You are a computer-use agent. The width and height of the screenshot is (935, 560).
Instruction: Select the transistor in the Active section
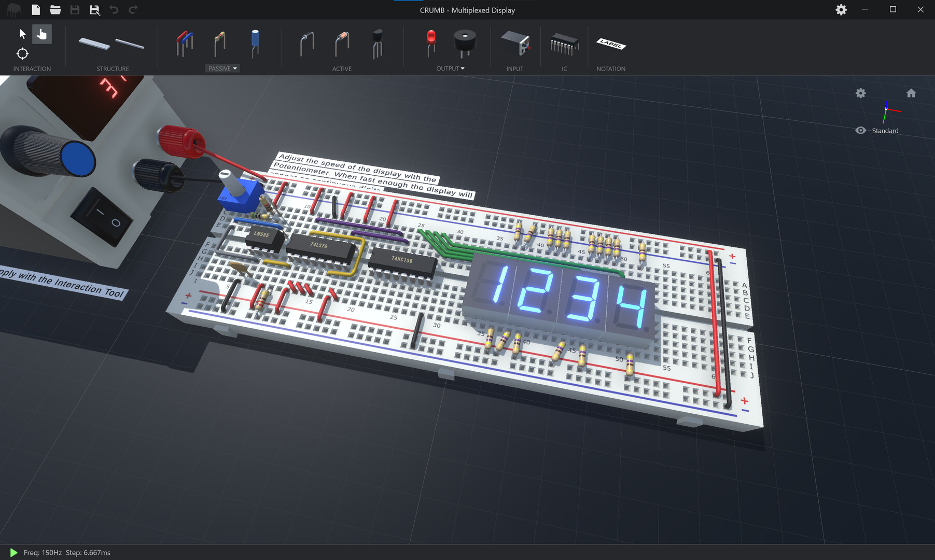(377, 47)
